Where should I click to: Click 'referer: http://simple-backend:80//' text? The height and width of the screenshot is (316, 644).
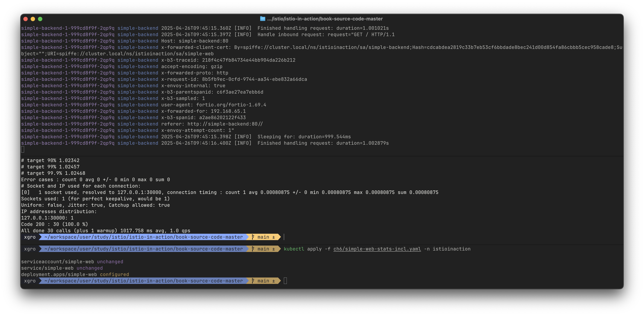tap(212, 124)
